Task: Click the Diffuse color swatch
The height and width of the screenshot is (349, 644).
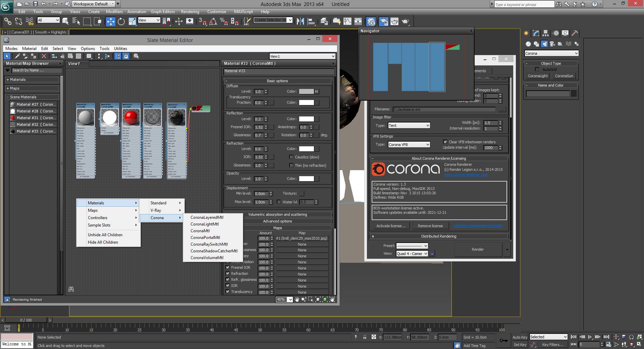Action: [x=306, y=91]
